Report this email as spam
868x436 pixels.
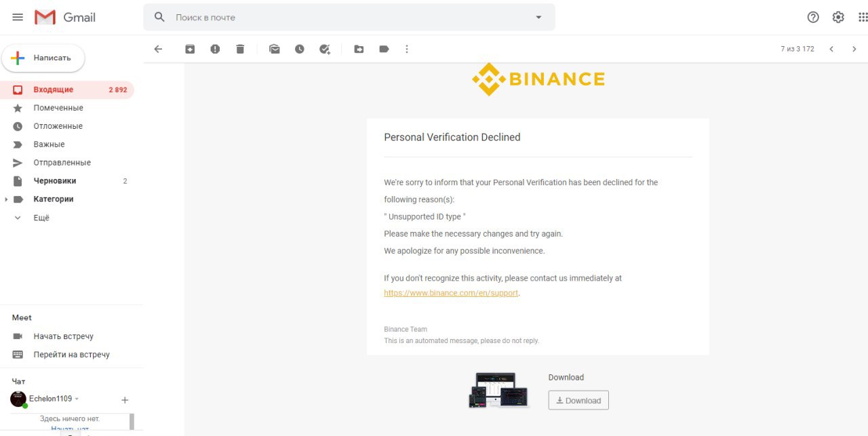[215, 49]
